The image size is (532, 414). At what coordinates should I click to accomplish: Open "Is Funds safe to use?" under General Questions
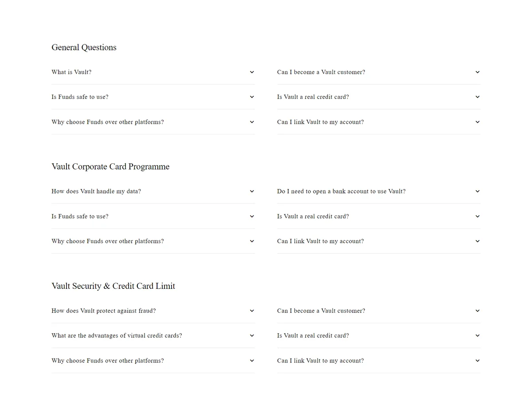click(x=153, y=97)
